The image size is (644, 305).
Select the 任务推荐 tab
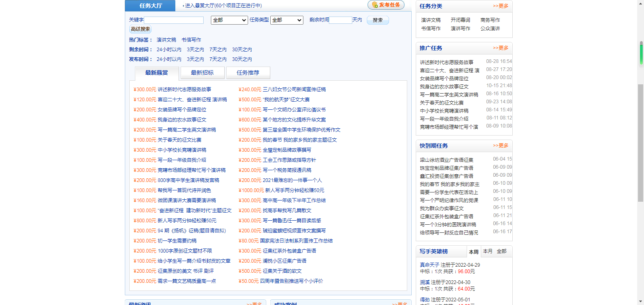tap(248, 73)
